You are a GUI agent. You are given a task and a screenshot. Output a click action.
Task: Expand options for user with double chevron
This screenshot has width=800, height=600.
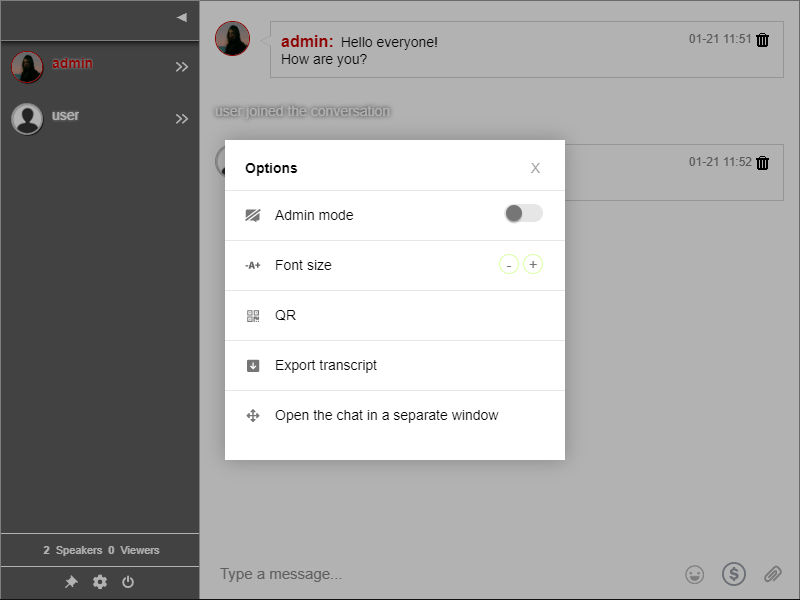pyautogui.click(x=182, y=119)
